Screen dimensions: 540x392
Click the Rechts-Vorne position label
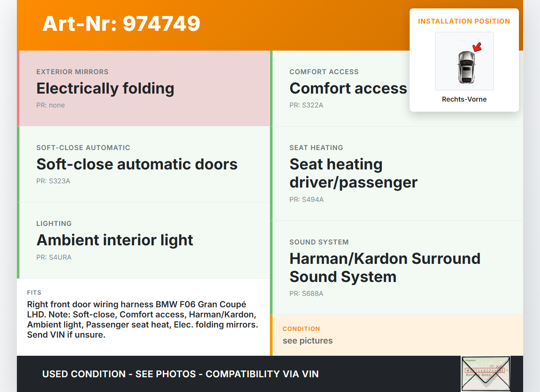click(464, 99)
